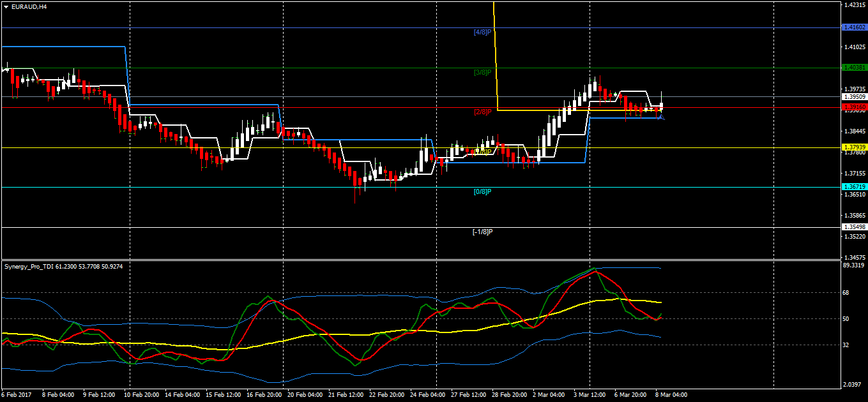The width and height of the screenshot is (868, 402).
Task: Click the 1.39509 current price tag
Action: coord(855,96)
